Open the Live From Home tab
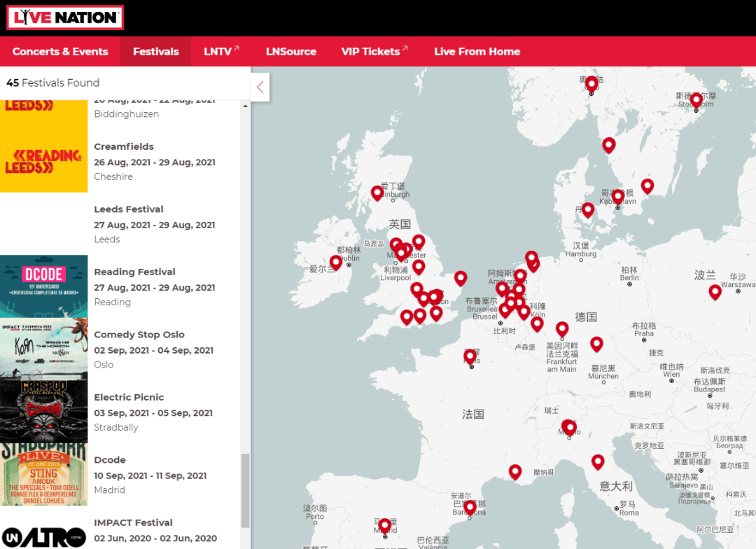This screenshot has height=549, width=756. [477, 52]
